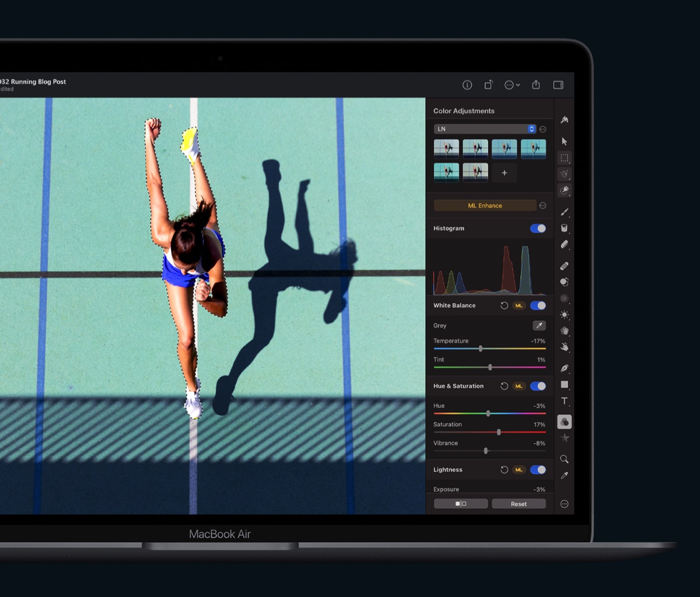The height and width of the screenshot is (597, 700).
Task: Select the Arrange arrow tool
Action: pyautogui.click(x=564, y=141)
